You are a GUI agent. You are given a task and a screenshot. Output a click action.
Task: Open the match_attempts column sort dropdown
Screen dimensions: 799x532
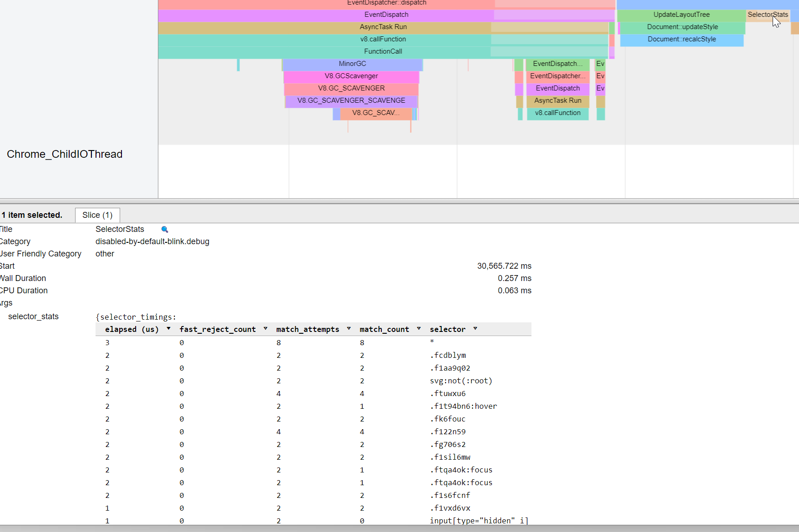[349, 328]
